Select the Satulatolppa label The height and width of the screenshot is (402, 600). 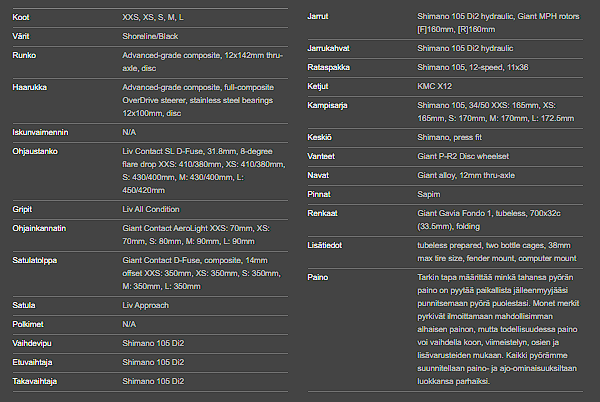pyautogui.click(x=36, y=261)
